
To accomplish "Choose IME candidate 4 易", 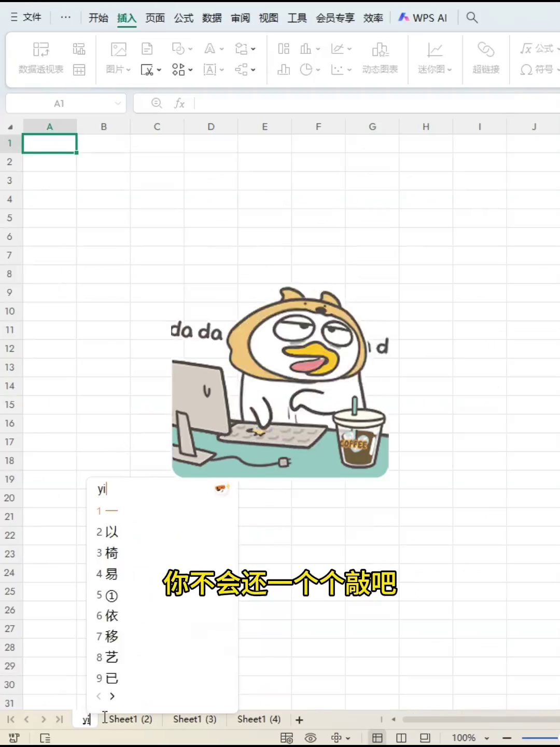I will 107,574.
